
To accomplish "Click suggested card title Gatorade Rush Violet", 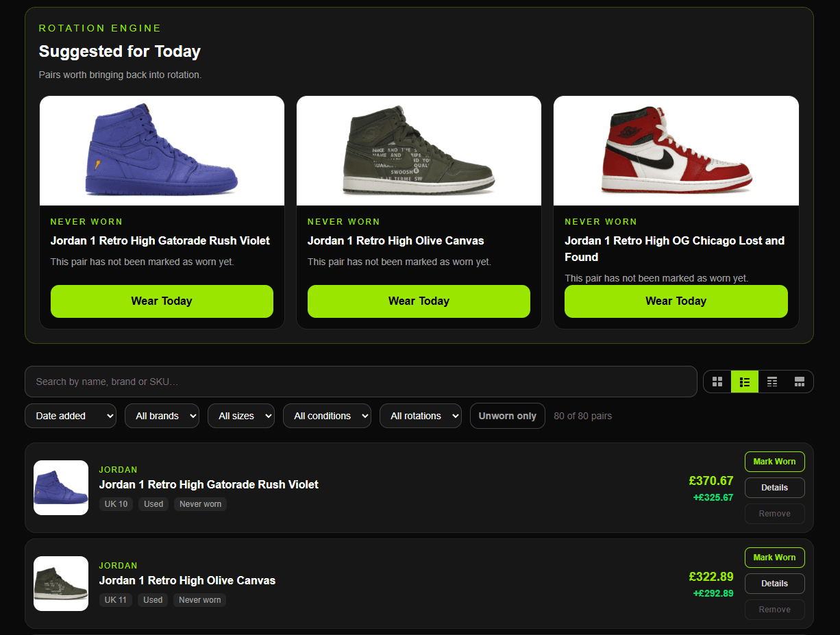I will click(x=160, y=241).
